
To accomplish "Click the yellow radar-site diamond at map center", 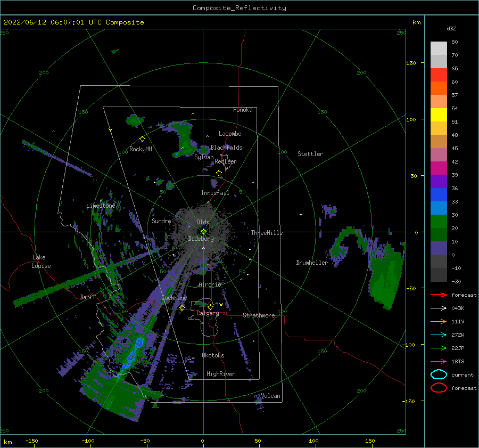I will (203, 232).
